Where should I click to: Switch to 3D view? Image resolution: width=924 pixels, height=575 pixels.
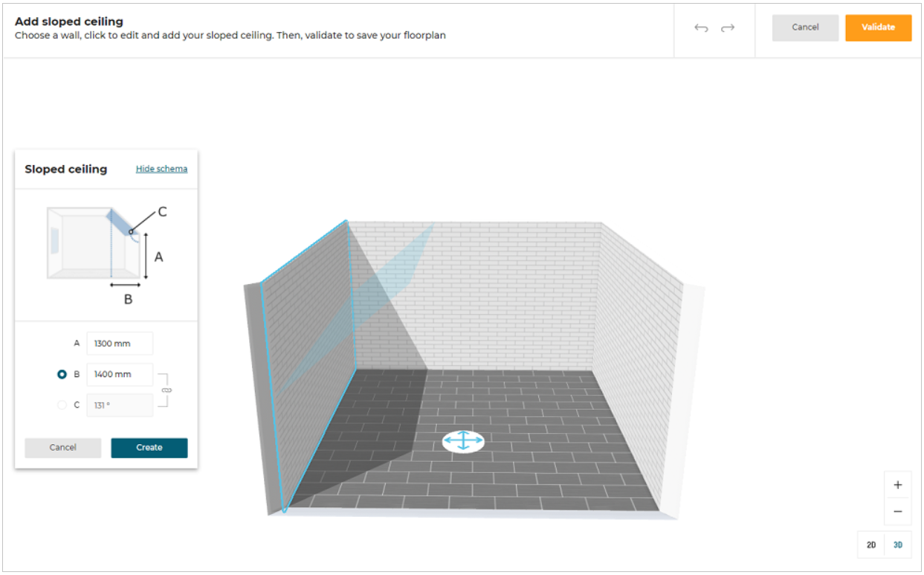(x=897, y=545)
